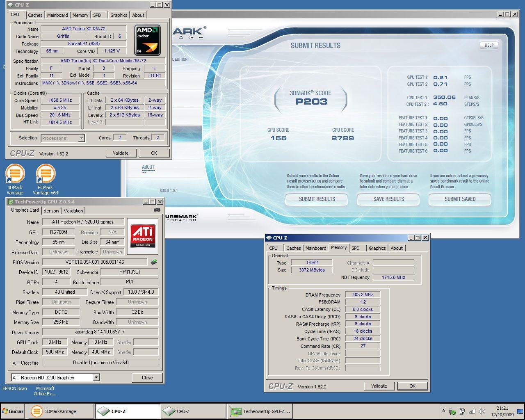
Task: Open the CPU tab in lower CPU-Z window
Action: 274,248
